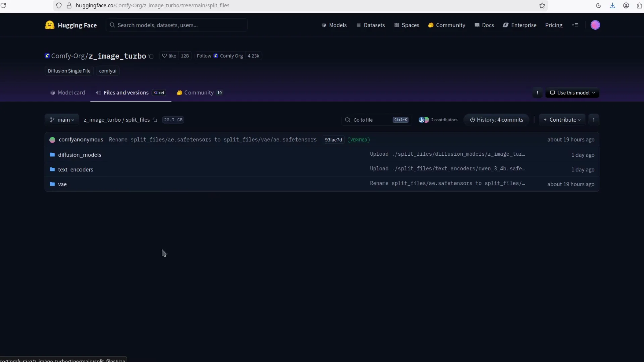Expand the main branch selector
Image resolution: width=644 pixels, height=362 pixels.
(x=62, y=120)
